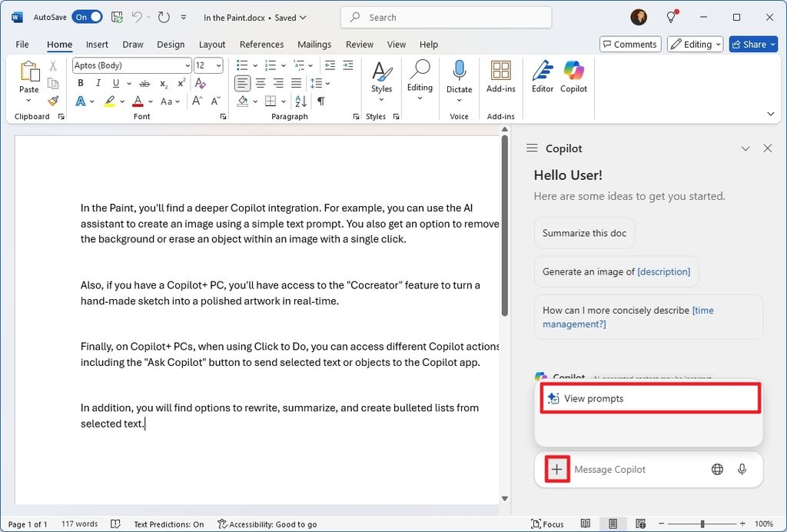This screenshot has height=532, width=787.
Task: Increase paragraph indent
Action: pos(348,65)
